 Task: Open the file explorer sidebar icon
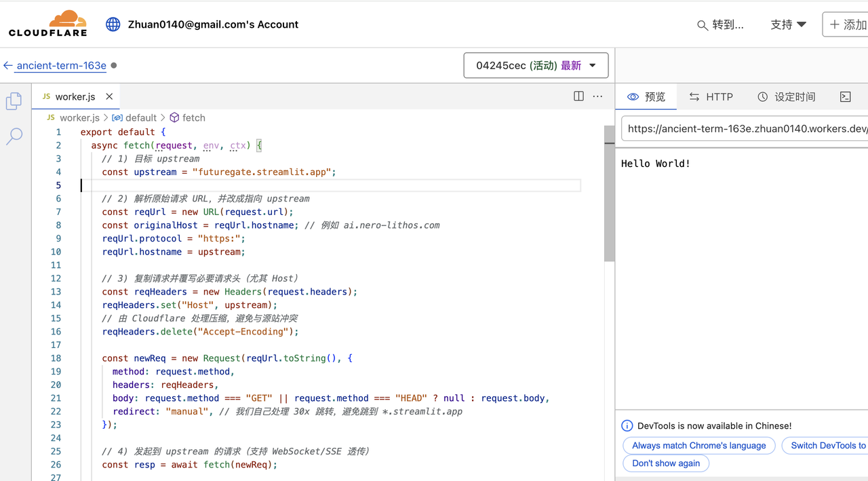[14, 101]
